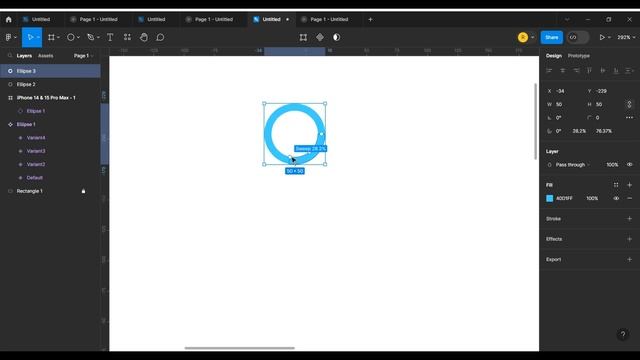Open the Resources tool
Viewport: 640px width, 360px height.
coord(127,37)
